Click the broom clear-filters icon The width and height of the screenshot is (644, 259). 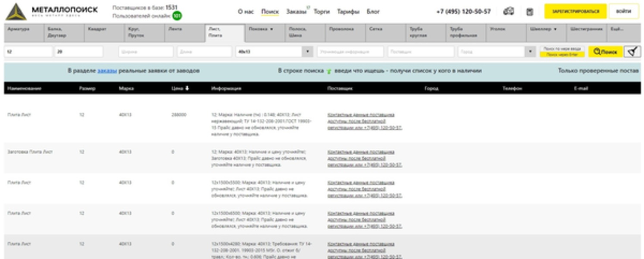click(632, 52)
